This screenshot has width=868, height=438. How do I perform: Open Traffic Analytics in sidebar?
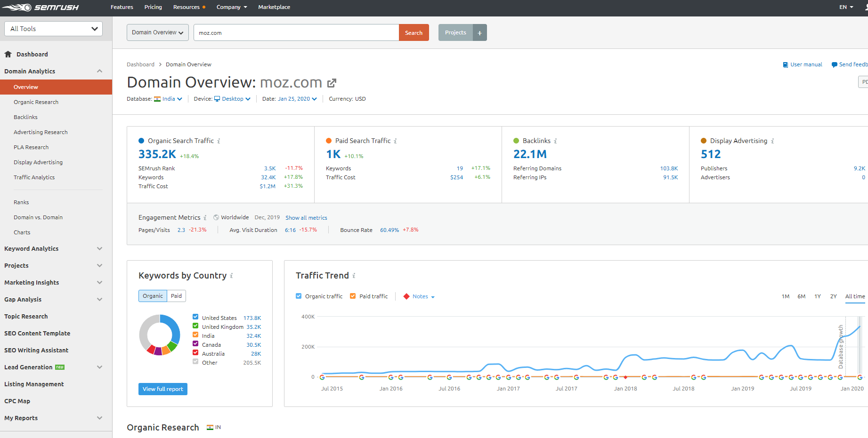coord(34,177)
